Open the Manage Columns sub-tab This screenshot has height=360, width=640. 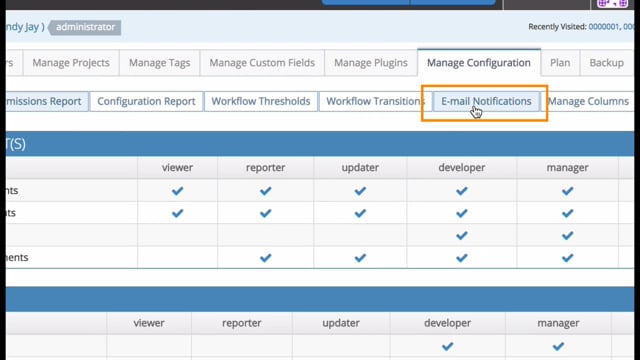(x=588, y=101)
